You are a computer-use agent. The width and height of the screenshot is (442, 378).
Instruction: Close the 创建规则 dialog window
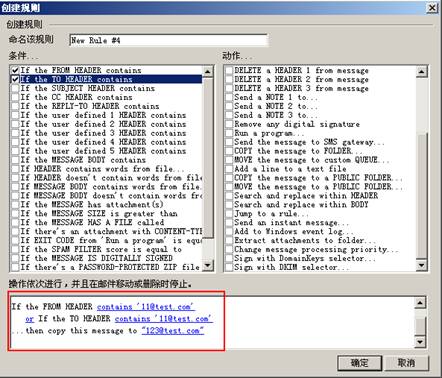pyautogui.click(x=432, y=7)
